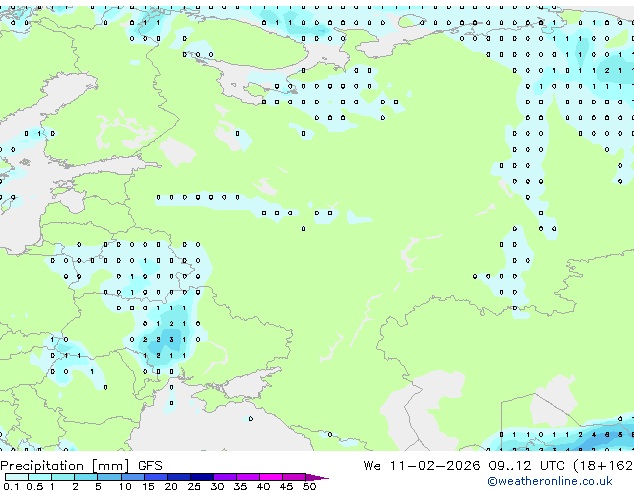Select the 40–45 mm magenta legend swatch
This screenshot has height=490, width=634.
click(271, 477)
